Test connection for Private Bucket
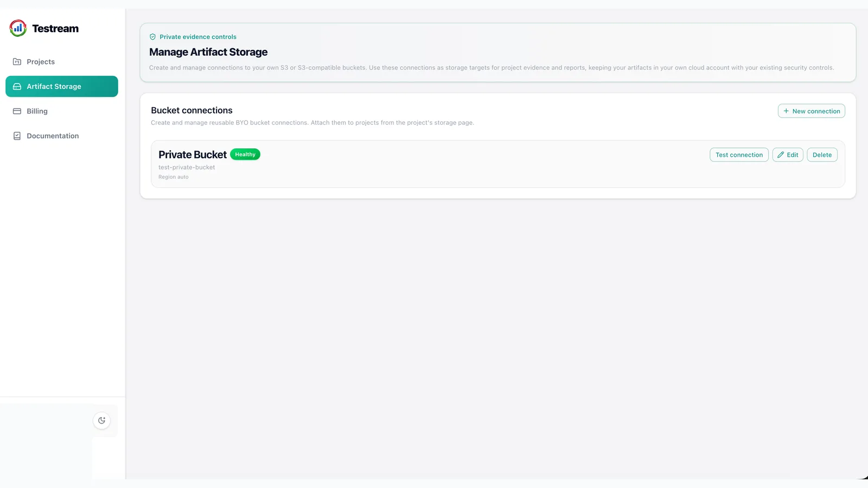 click(x=739, y=155)
